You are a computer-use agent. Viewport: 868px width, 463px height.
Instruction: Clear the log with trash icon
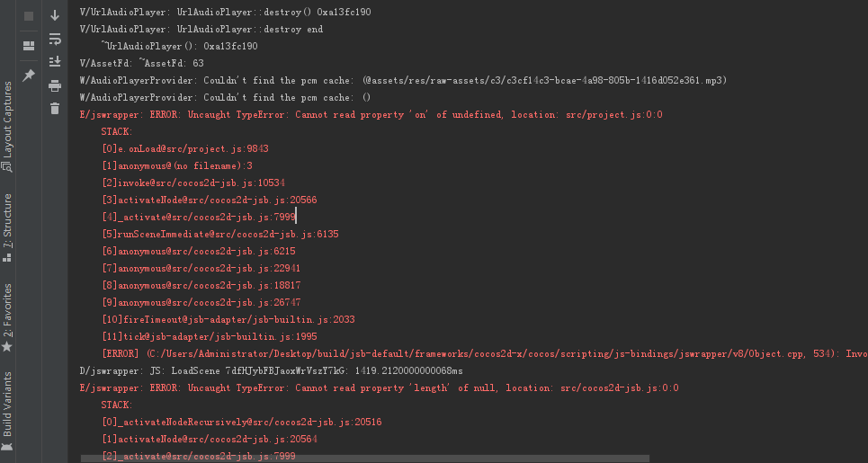[x=55, y=109]
